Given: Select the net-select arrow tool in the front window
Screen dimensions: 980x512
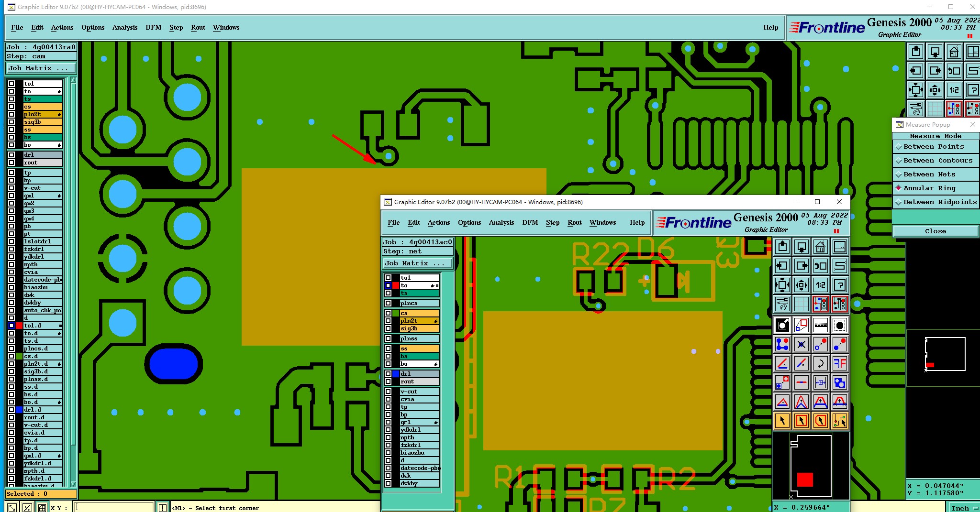Looking at the screenshot, I should pos(840,421).
